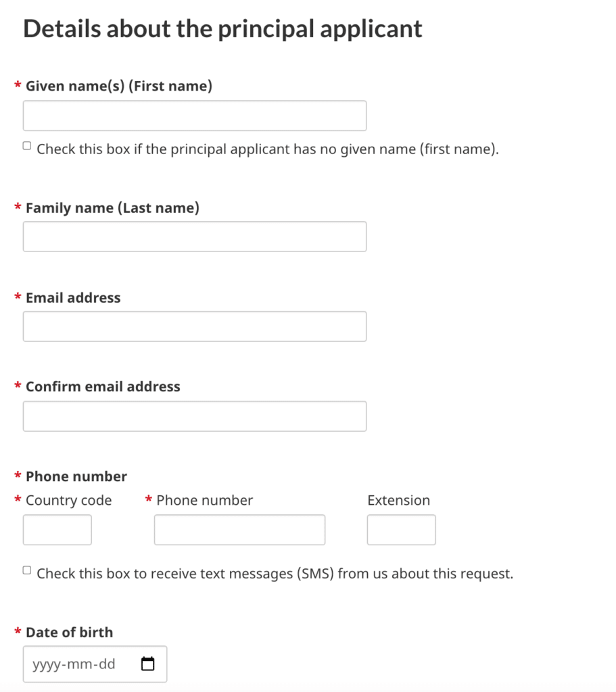This screenshot has height=692, width=616.
Task: Focus the Country code input box
Action: pos(57,530)
